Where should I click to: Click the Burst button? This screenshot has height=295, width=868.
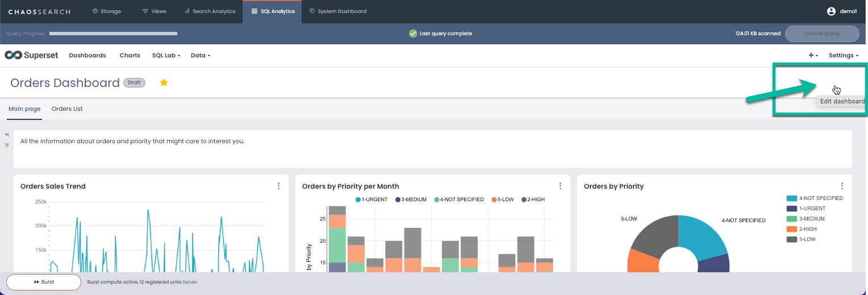[44, 282]
